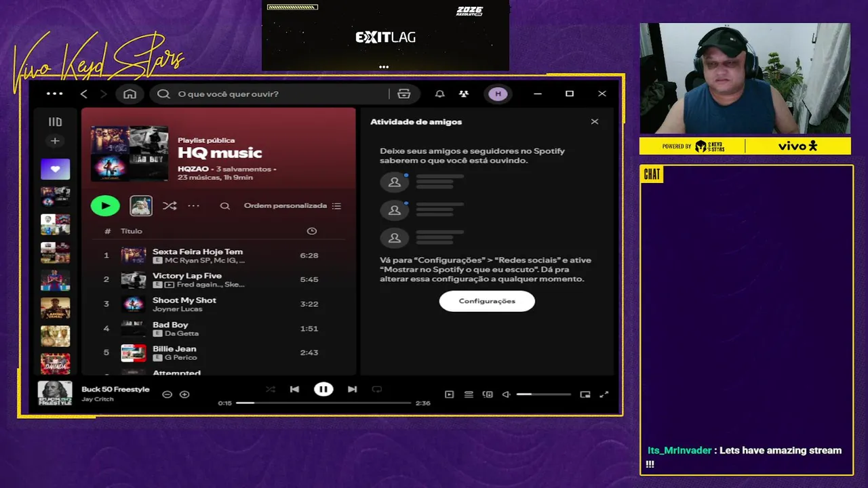868x488 pixels.
Task: Click the preview thumbnail beside the green play button
Action: (141, 205)
